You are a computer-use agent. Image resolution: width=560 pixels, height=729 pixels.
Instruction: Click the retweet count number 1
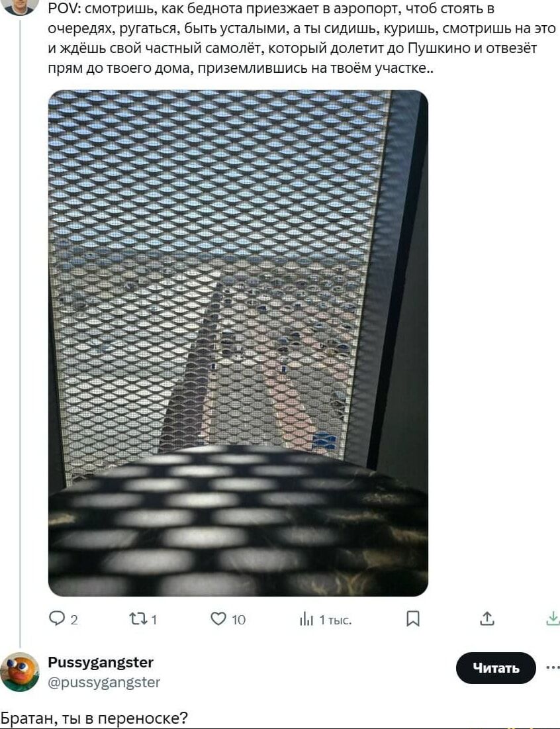click(x=154, y=620)
